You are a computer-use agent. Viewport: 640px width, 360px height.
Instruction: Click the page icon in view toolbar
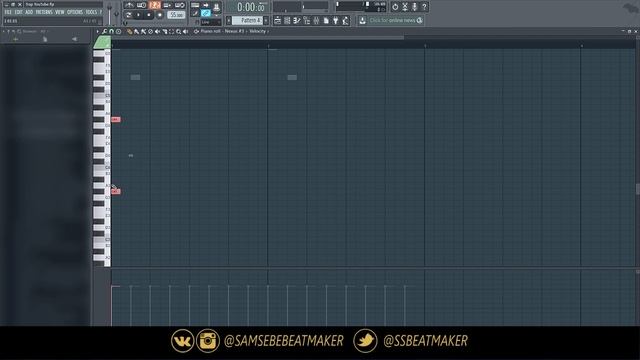tap(326, 20)
